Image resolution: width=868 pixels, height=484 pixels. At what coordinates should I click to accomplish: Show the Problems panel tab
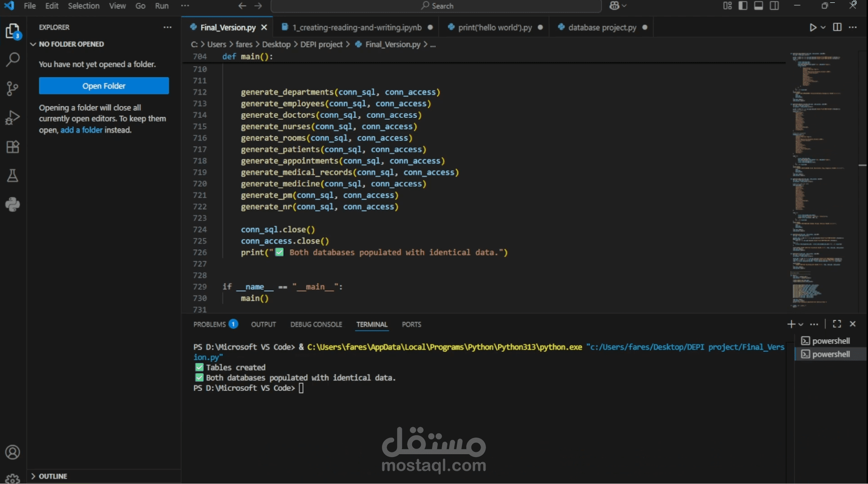point(215,324)
